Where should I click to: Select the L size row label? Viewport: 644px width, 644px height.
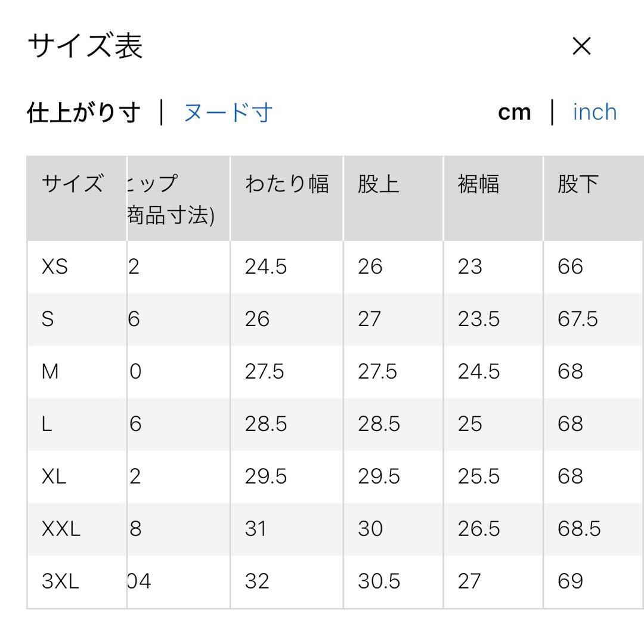coord(47,423)
